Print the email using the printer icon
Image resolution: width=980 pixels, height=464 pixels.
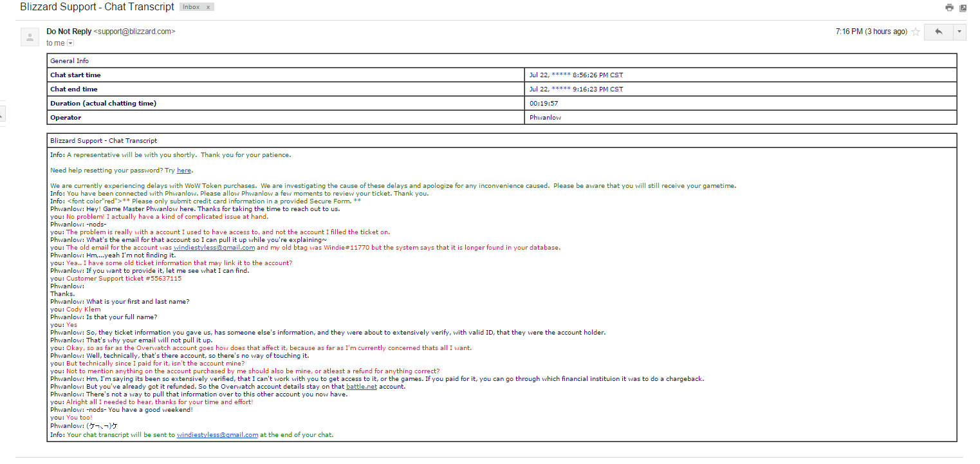click(949, 8)
